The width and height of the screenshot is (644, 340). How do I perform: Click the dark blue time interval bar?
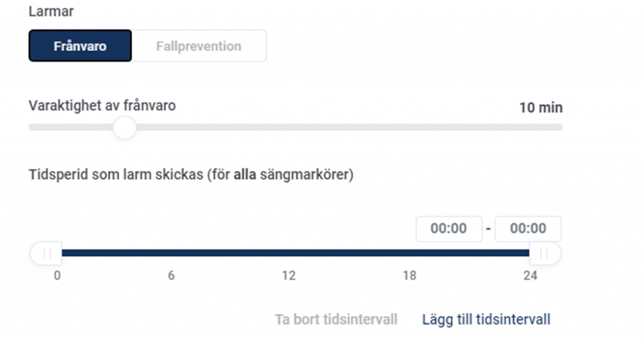pos(296,253)
